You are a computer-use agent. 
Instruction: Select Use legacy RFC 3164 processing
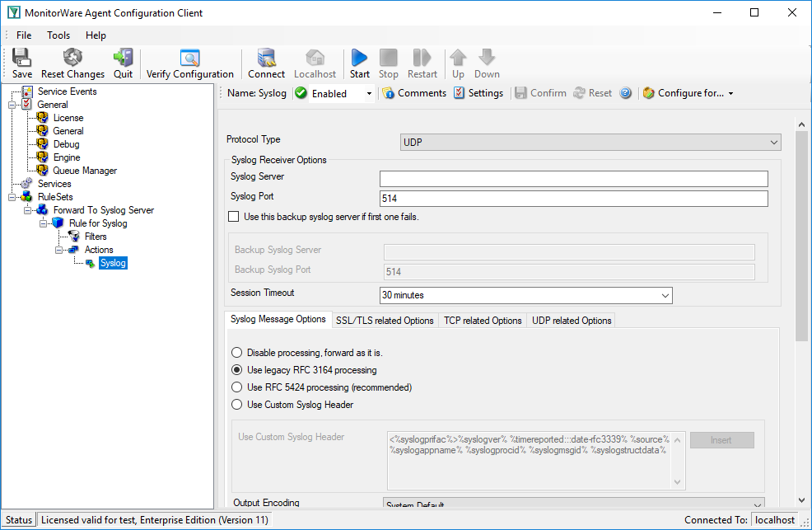236,370
